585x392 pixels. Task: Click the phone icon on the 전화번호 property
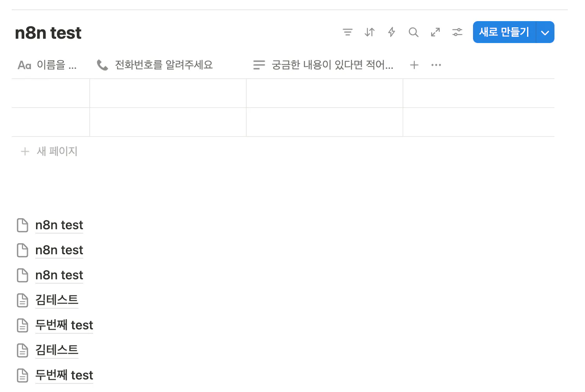coord(102,65)
